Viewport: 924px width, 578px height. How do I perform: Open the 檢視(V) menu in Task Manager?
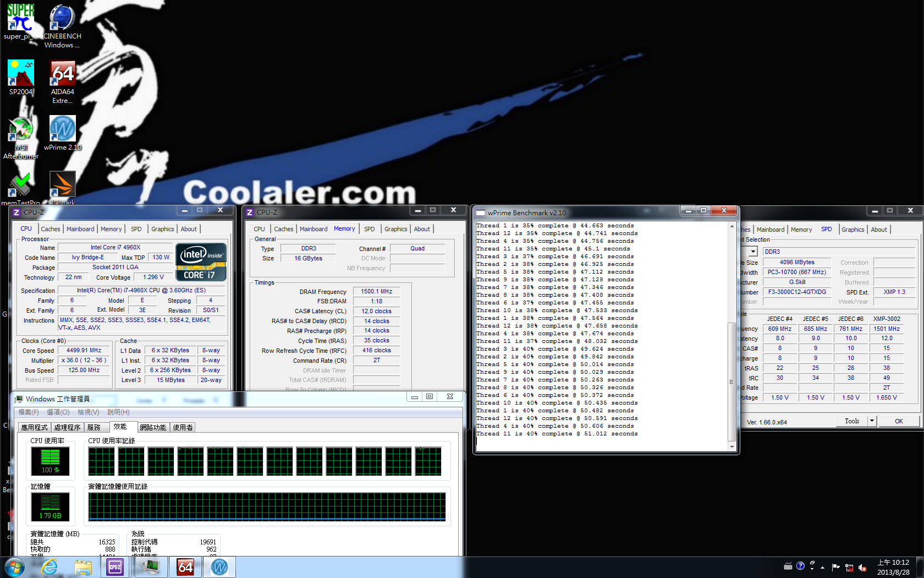(x=89, y=412)
